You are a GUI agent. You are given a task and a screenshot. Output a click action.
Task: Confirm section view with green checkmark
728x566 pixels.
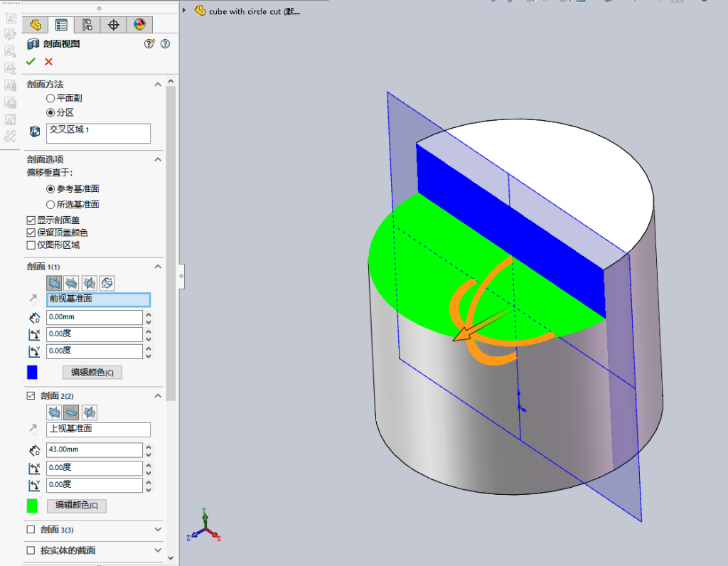coord(31,61)
